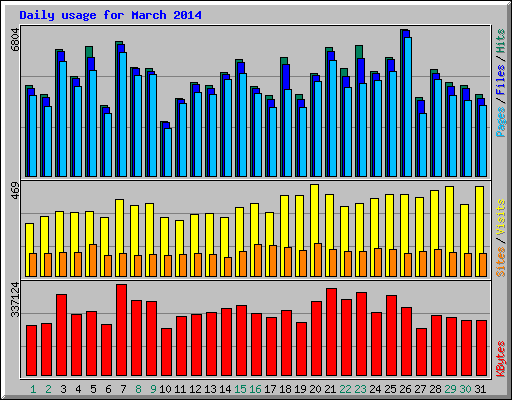The width and height of the screenshot is (512, 400).
Task: Click day label '11' on the x-axis
Action: tap(180, 389)
